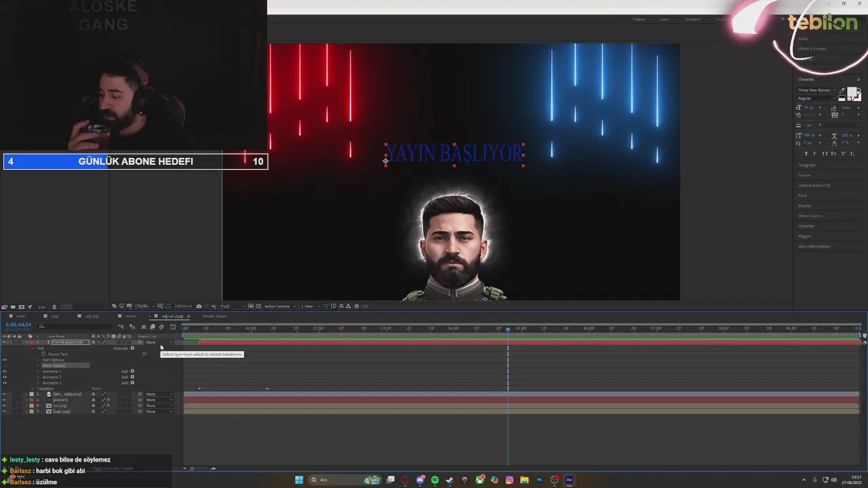Open the Content-Aware Fill panel
Screen dimensions: 868x488
tap(814, 186)
